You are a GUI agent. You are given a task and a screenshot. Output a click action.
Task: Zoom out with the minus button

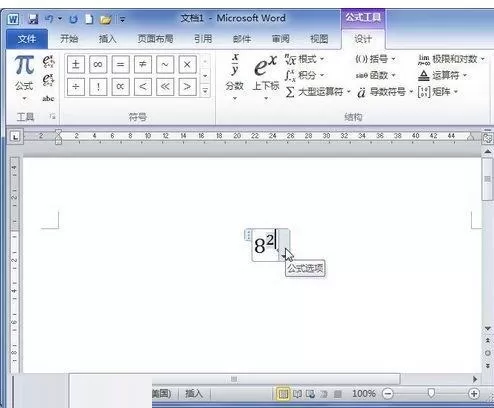point(387,394)
